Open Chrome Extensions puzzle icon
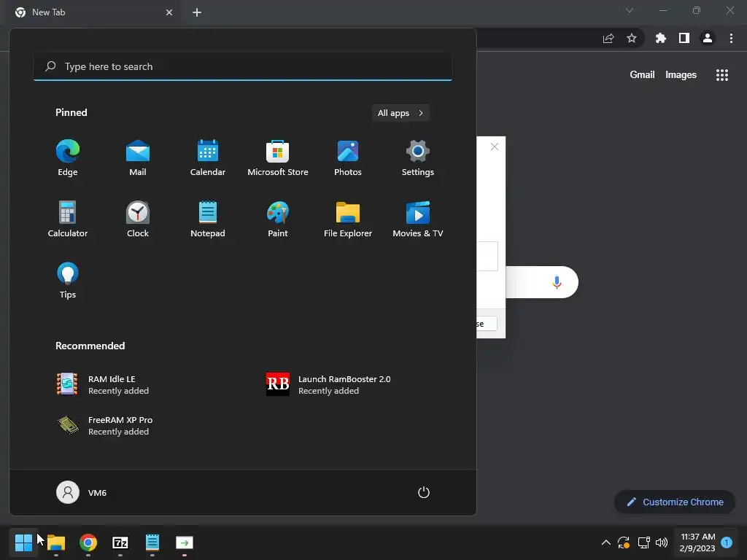 pyautogui.click(x=661, y=38)
